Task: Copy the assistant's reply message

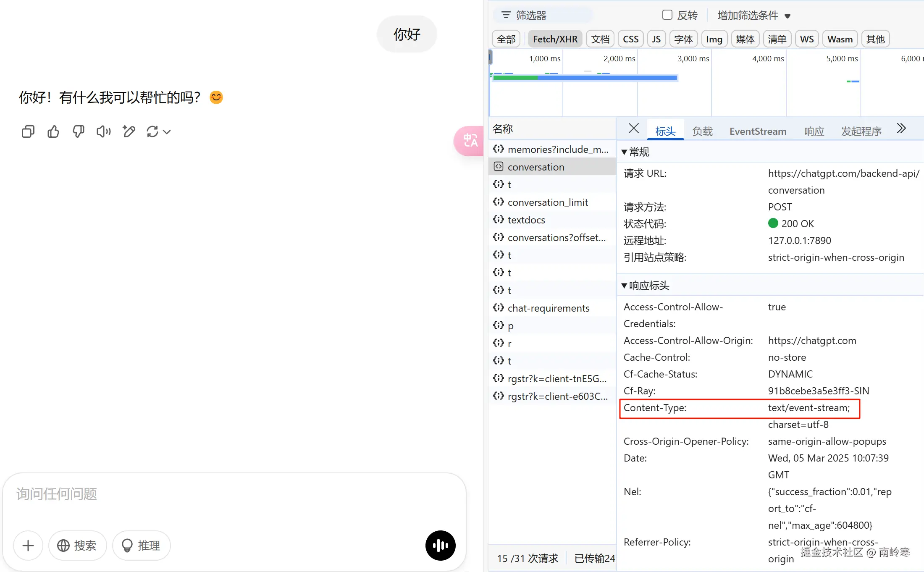Action: [28, 132]
